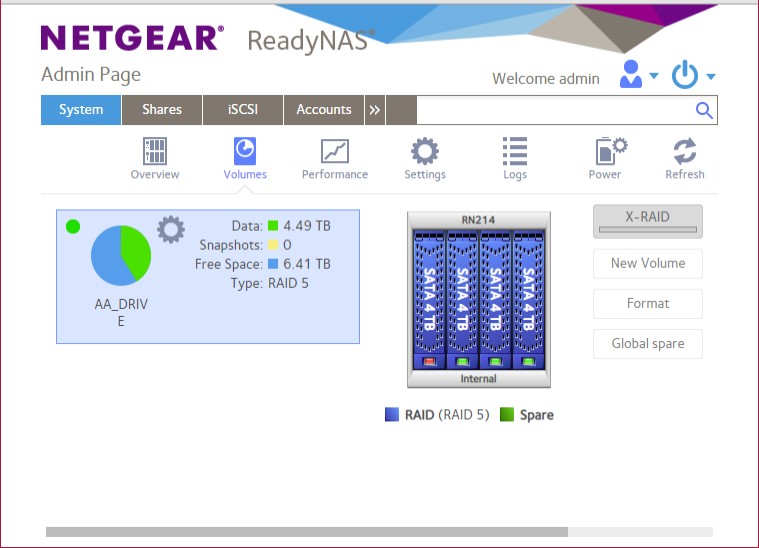The width and height of the screenshot is (759, 548).
Task: Open the Overview section icon
Action: [x=155, y=151]
